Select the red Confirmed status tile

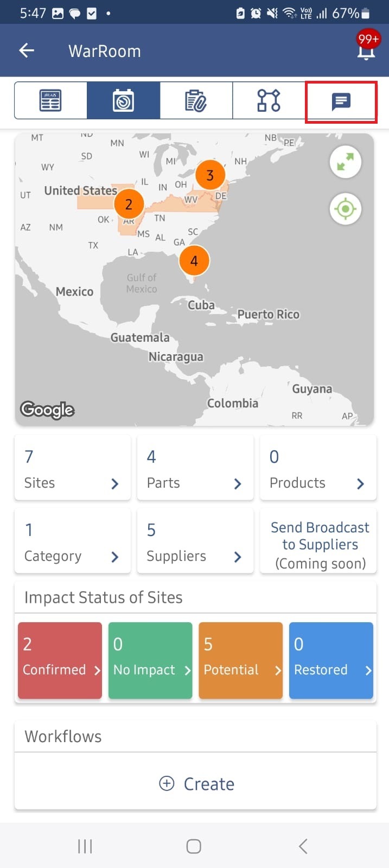60,660
